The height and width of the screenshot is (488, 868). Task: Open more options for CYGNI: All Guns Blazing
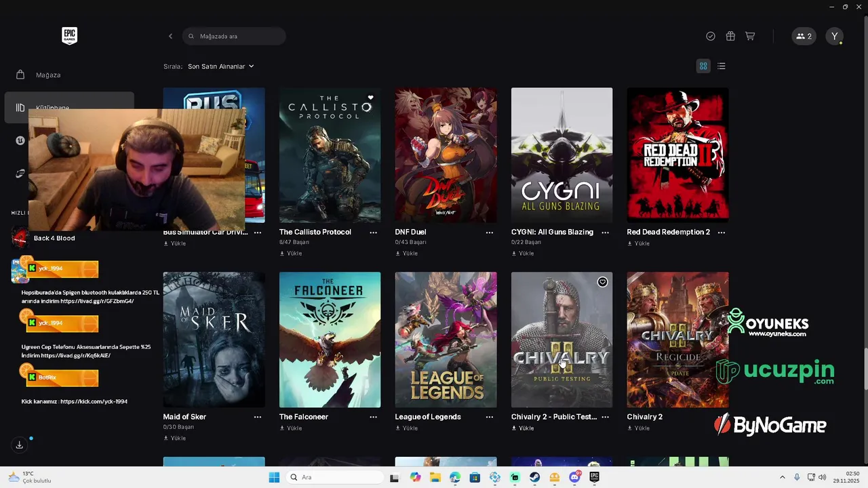(x=606, y=232)
